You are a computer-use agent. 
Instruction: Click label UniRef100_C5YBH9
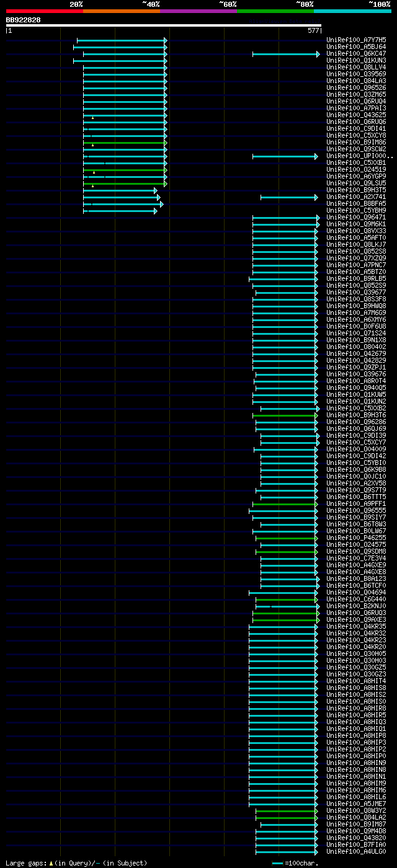(x=356, y=211)
